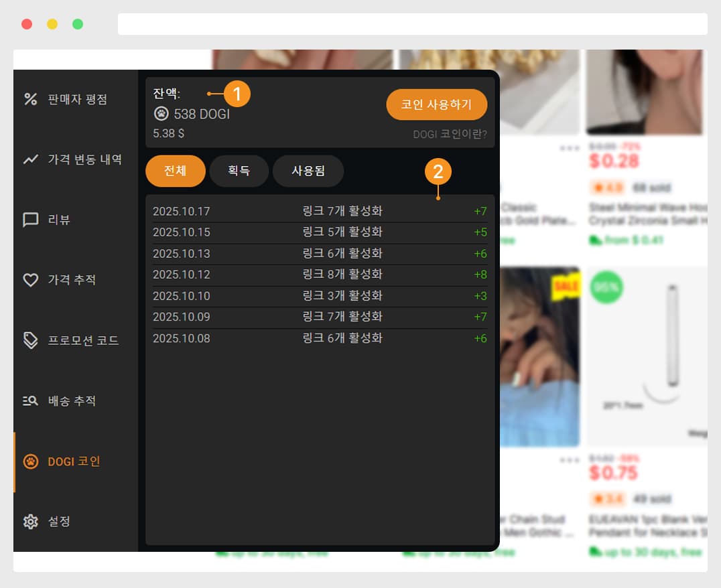The image size is (721, 588).
Task: Click the 2025.10.08 transaction row
Action: (320, 338)
